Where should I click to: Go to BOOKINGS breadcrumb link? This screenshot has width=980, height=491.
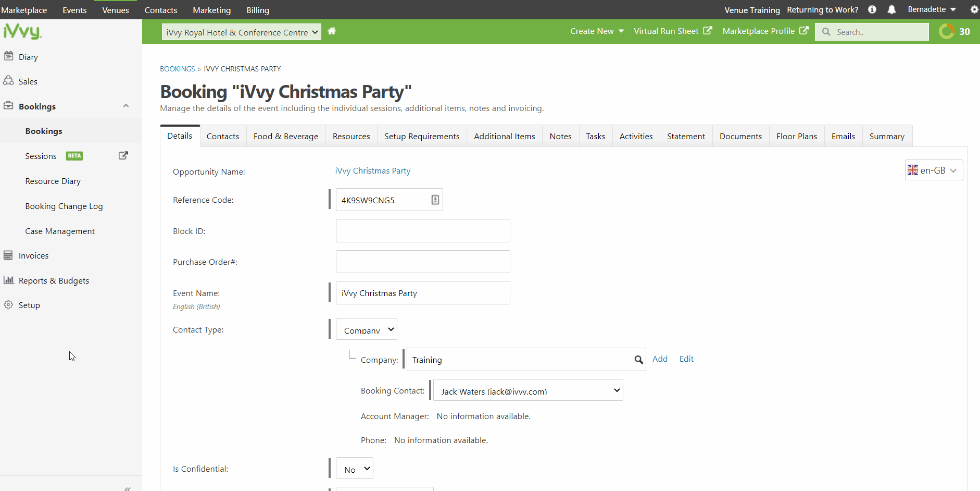click(177, 69)
